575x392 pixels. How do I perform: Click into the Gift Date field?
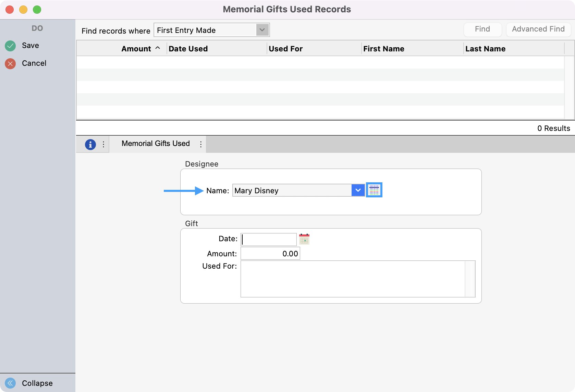268,239
